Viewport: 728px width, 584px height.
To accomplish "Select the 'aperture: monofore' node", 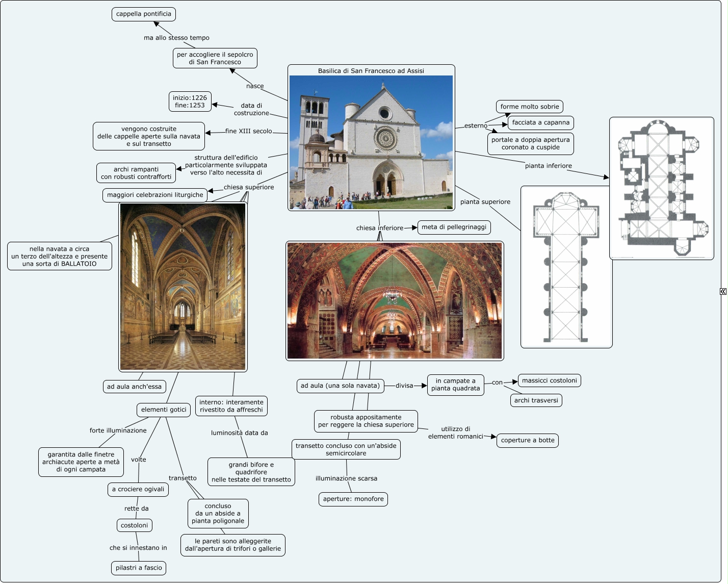I will [353, 499].
